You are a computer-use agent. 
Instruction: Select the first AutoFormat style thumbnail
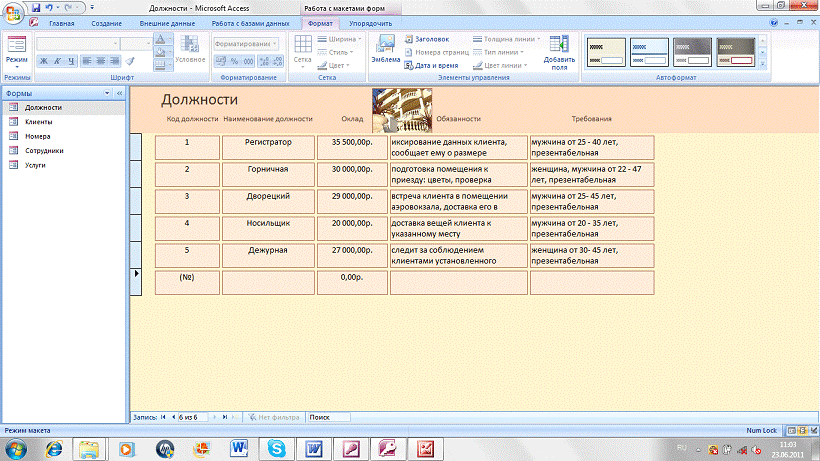click(605, 50)
